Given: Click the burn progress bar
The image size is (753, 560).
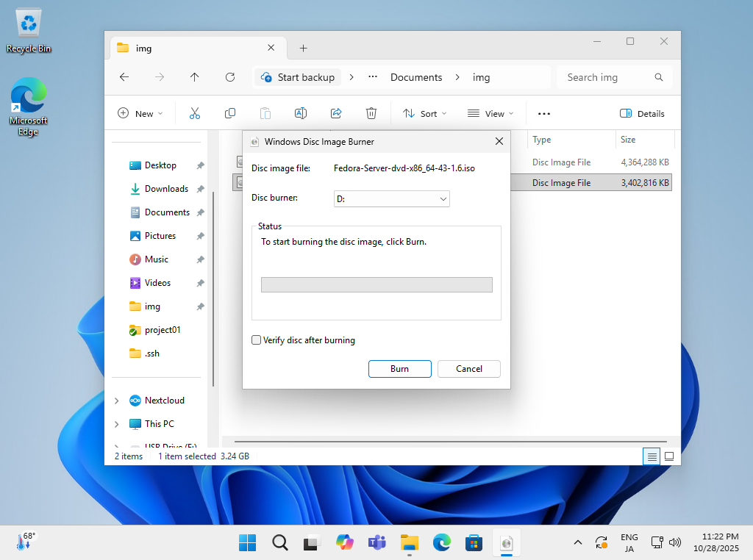Looking at the screenshot, I should click(x=376, y=284).
